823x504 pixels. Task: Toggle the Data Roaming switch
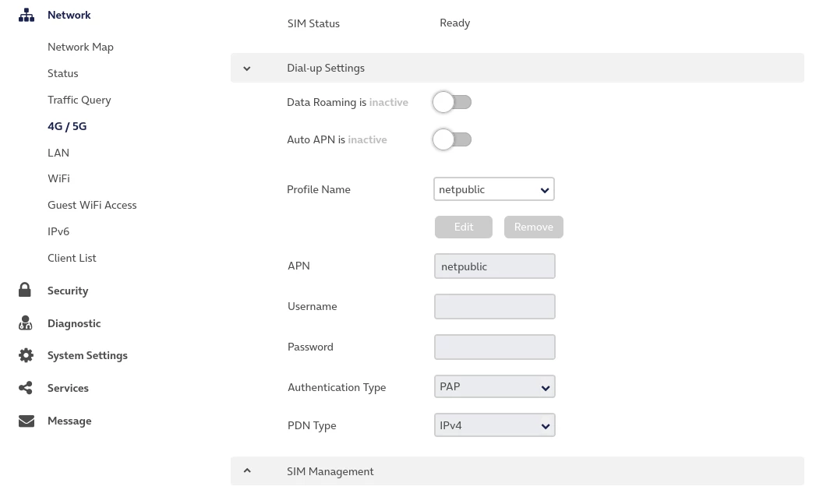coord(452,102)
